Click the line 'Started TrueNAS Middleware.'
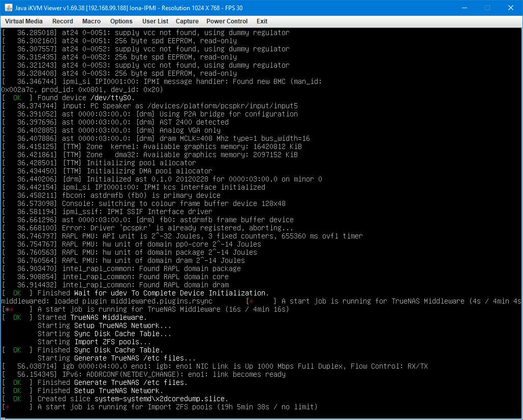Viewport: 523px width, 420px height. (92, 318)
